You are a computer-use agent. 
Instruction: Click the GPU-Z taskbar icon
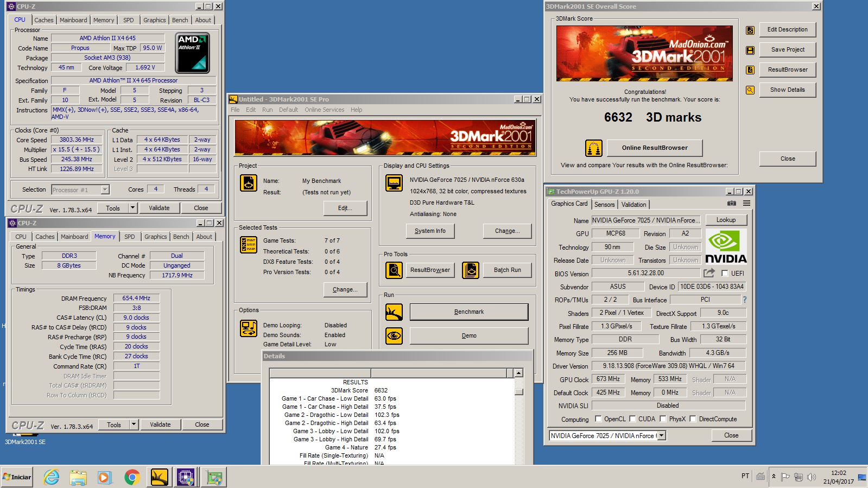tap(214, 477)
